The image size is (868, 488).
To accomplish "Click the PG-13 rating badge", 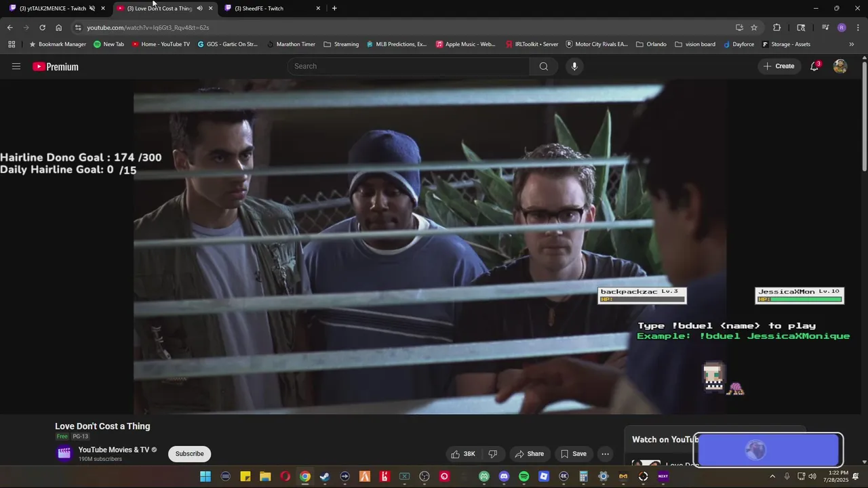I will [x=81, y=436].
